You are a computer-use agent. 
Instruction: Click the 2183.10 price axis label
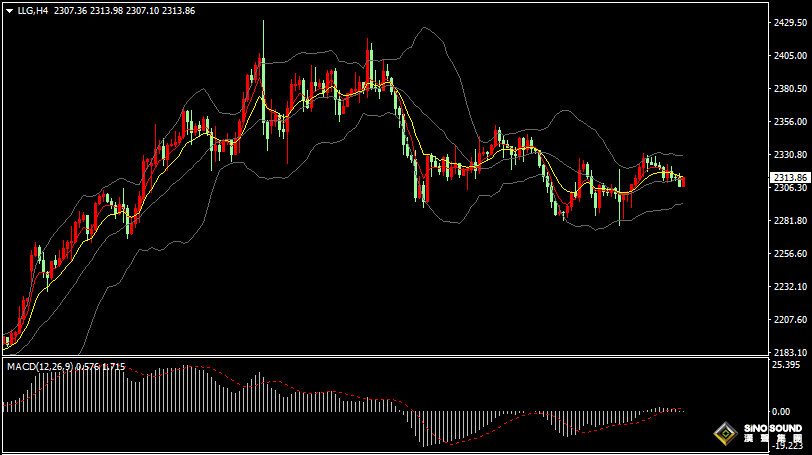pos(789,352)
